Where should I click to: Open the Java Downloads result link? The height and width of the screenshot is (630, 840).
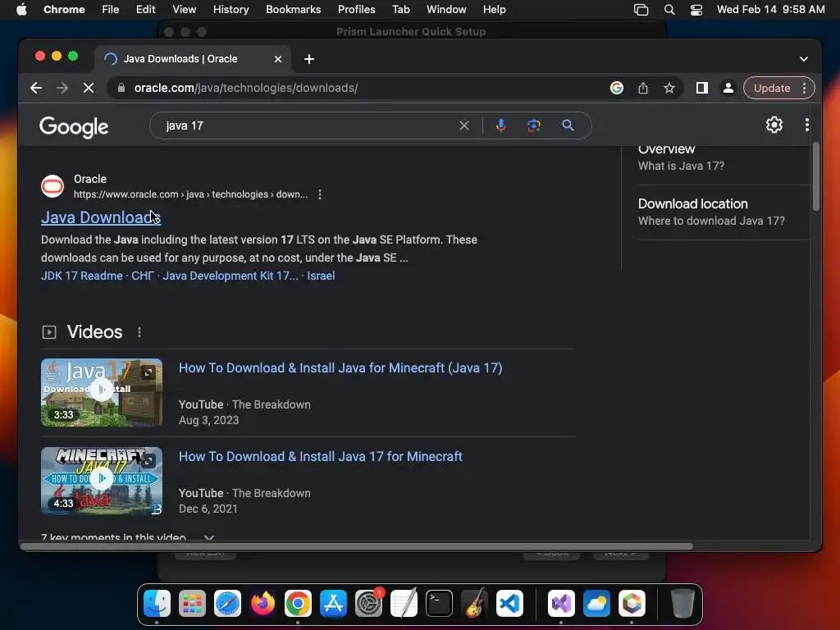click(x=101, y=217)
